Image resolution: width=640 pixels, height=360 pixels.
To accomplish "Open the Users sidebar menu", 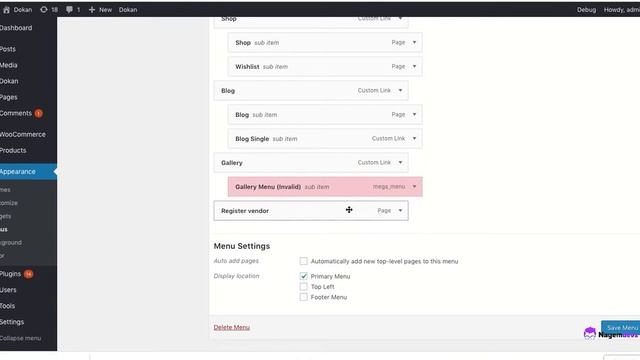I will 9,289.
